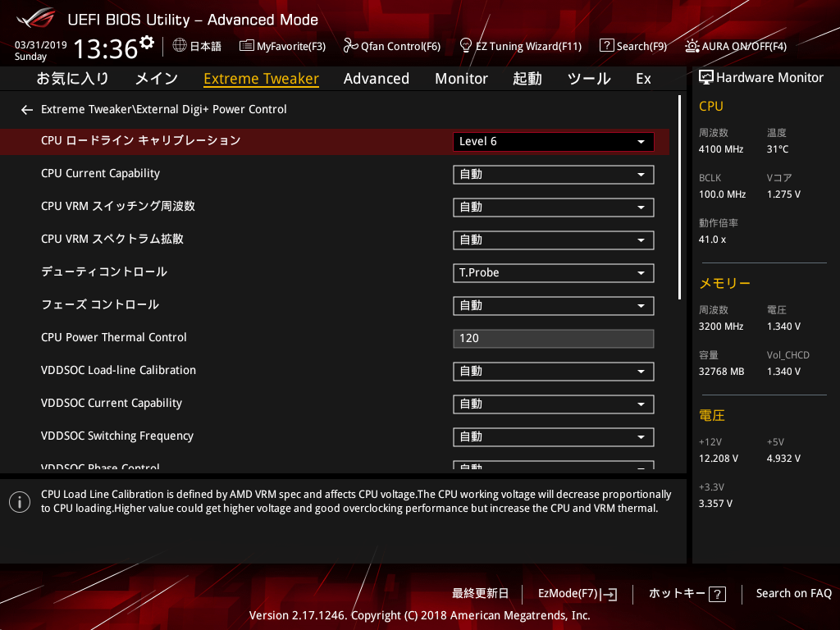Switch to メイン tab
The width and height of the screenshot is (840, 630).
(157, 79)
